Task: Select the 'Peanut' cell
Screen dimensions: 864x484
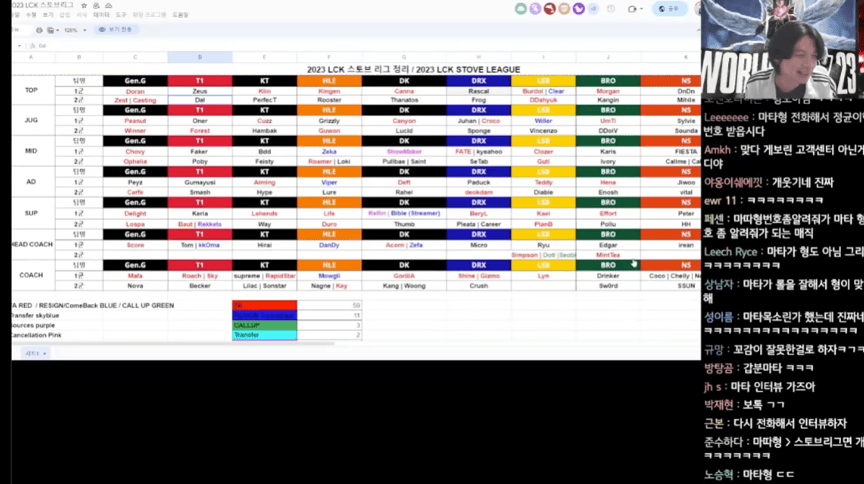Action: (135, 120)
